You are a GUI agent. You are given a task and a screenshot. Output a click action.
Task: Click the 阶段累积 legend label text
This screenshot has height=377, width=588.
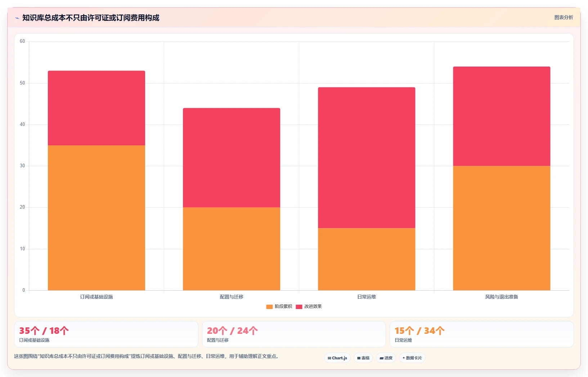coord(283,306)
